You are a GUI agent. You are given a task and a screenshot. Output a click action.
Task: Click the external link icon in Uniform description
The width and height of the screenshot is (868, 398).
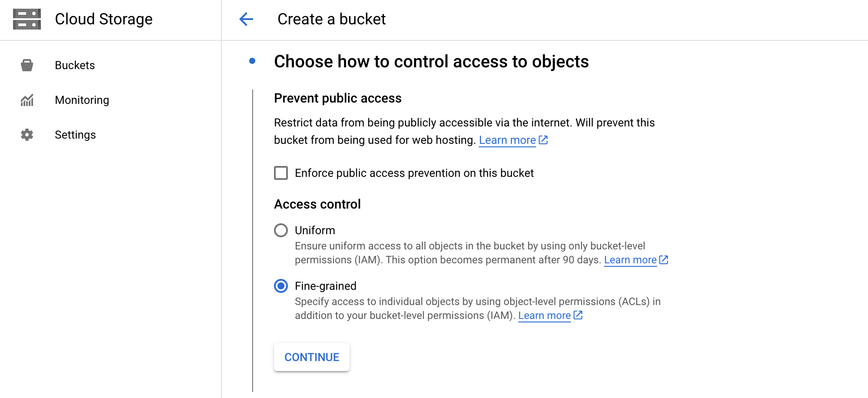(663, 259)
